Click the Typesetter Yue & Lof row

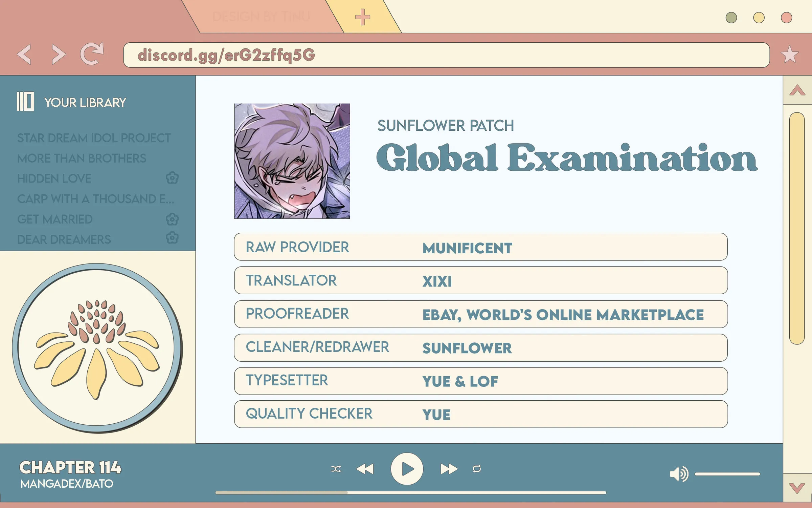(x=481, y=381)
